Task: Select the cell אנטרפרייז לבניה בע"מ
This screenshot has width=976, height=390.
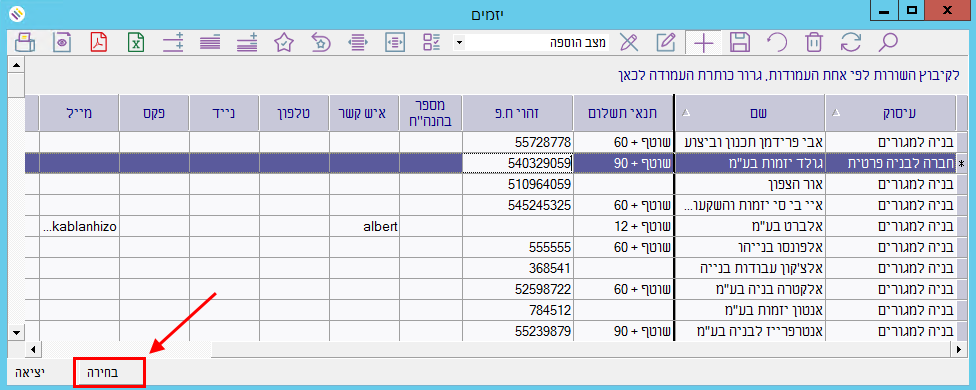Action: 749,332
